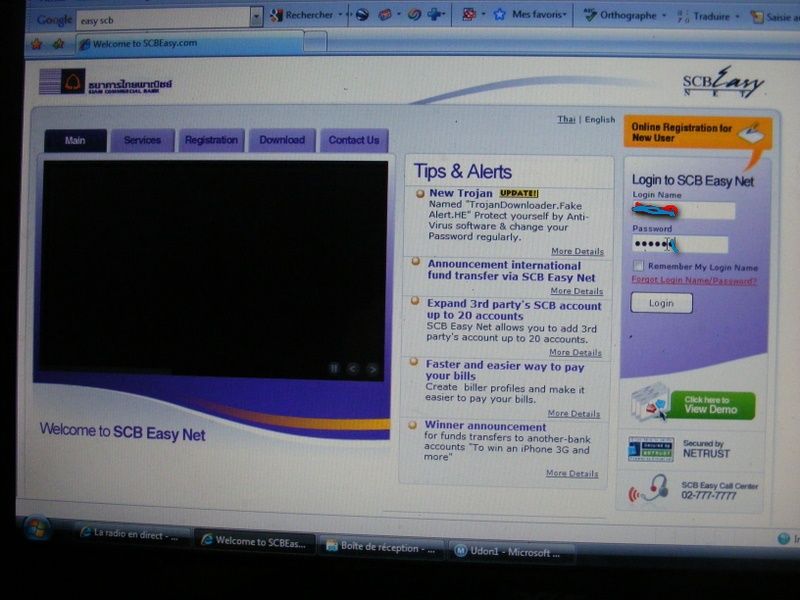Click the Login button
The height and width of the screenshot is (600, 800).
pos(662,303)
